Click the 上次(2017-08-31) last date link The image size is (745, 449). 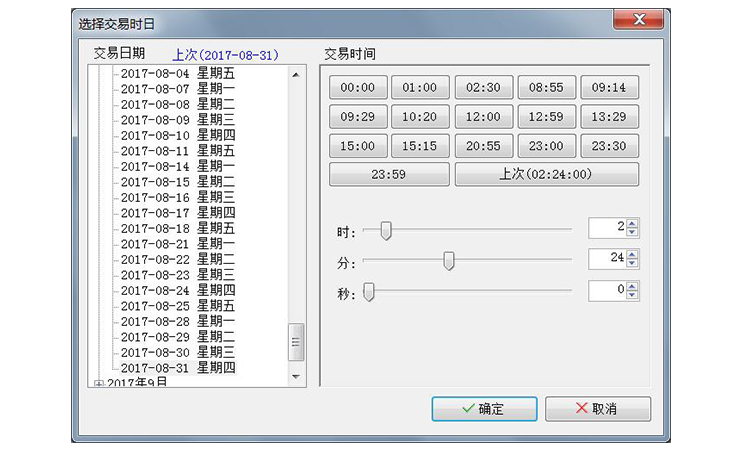225,55
